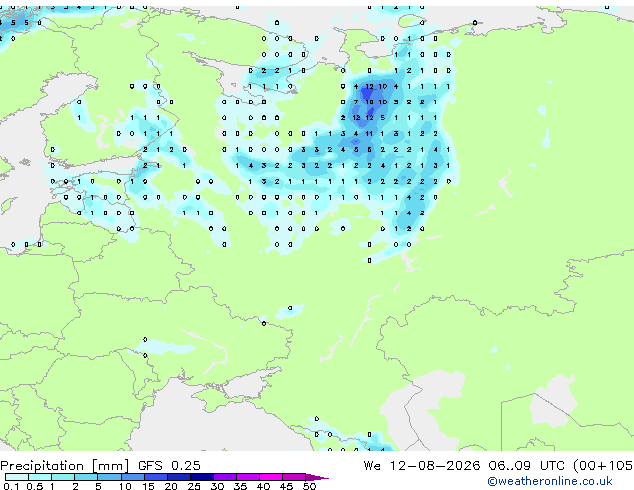The width and height of the screenshot is (634, 490).
Task: Pick the legend swatch between 40 and 45
Action: tap(271, 477)
